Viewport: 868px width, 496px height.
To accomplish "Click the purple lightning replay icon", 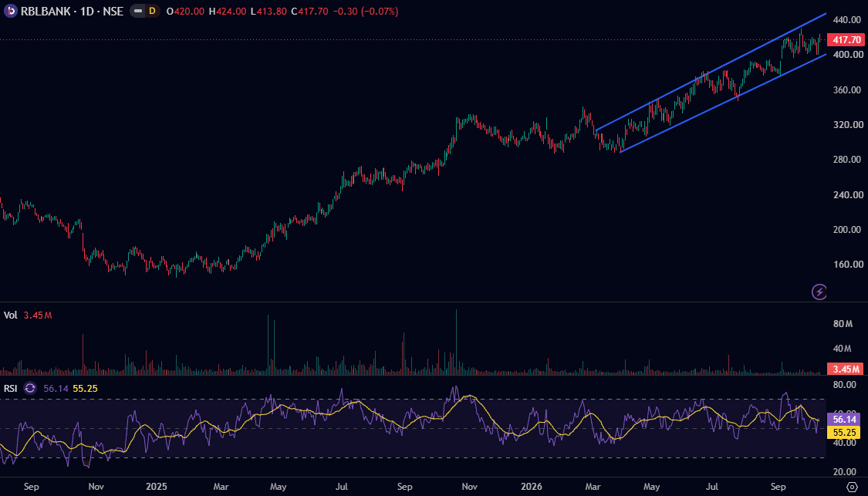I will point(819,291).
